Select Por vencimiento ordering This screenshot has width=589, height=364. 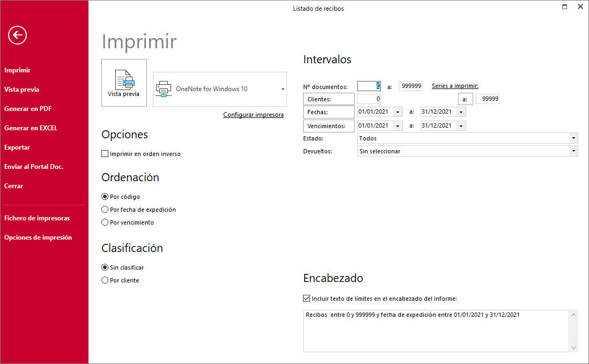click(x=105, y=222)
